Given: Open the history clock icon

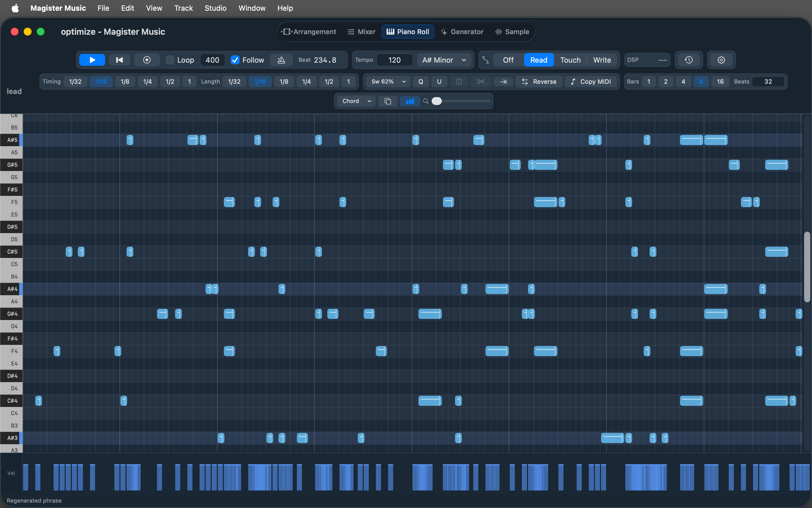Looking at the screenshot, I should (689, 60).
